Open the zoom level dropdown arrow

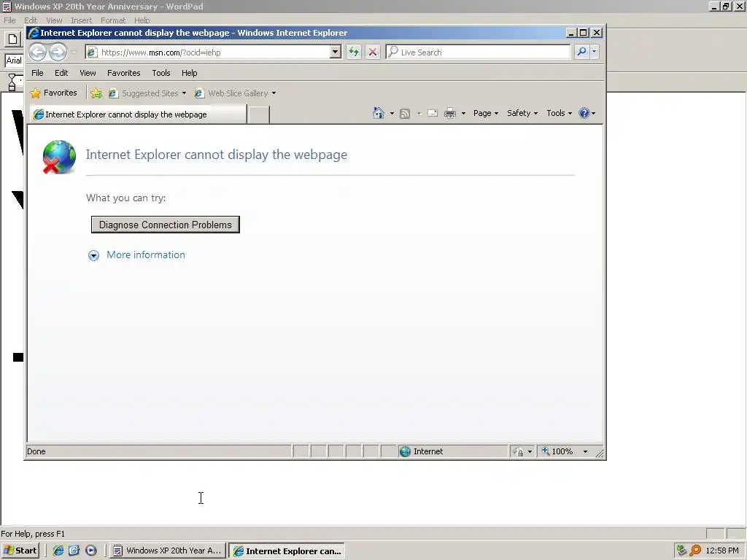[585, 451]
